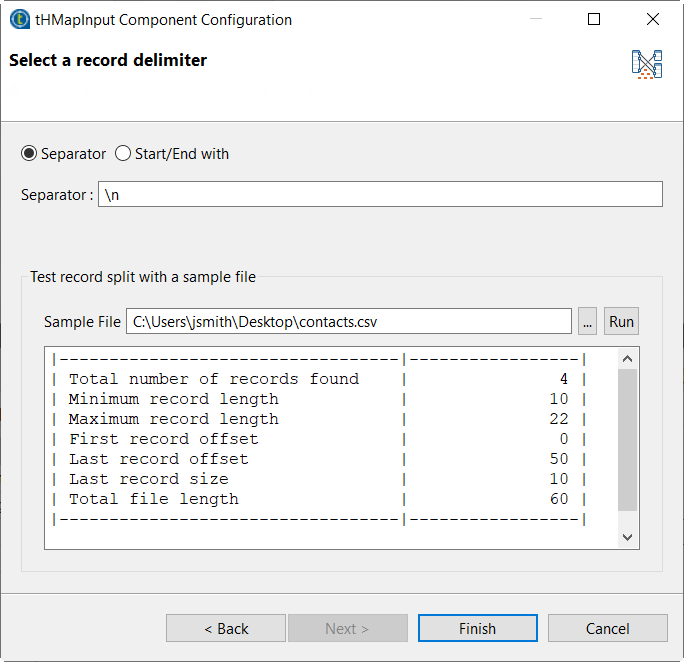Click into the Separator text field
Screen dimensions: 684x662
coord(380,194)
